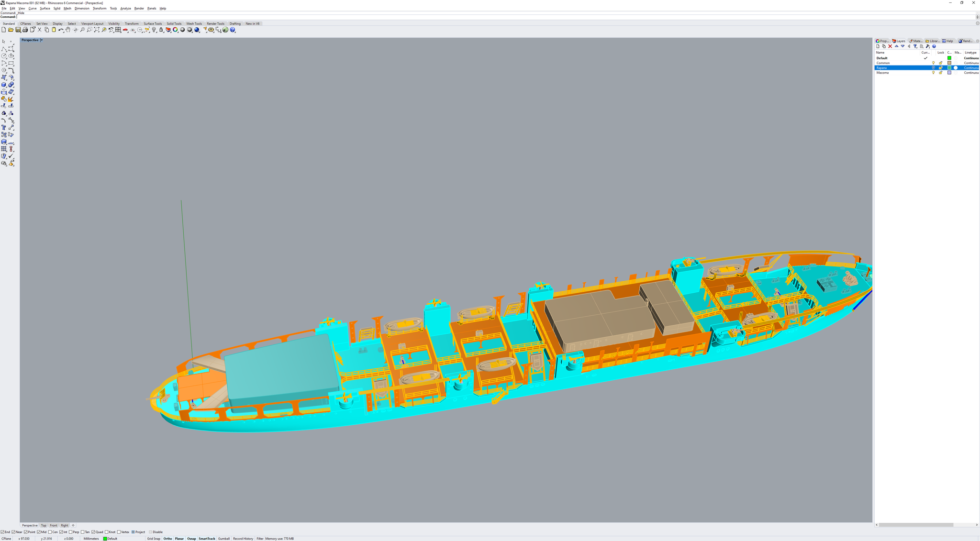Click the Move layer down arrow icon
Viewport: 980px width, 541px height.
click(902, 46)
